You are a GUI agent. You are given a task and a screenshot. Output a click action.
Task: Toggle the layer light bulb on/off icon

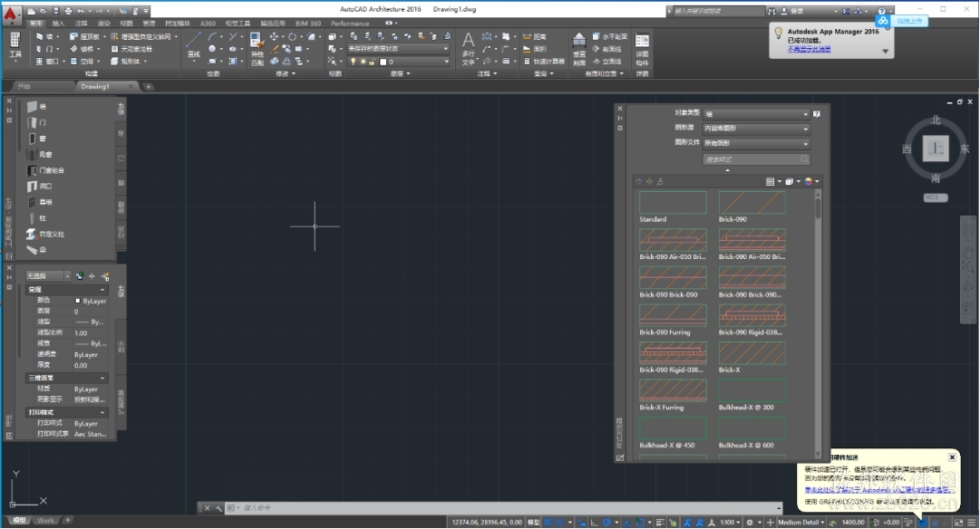coord(354,62)
